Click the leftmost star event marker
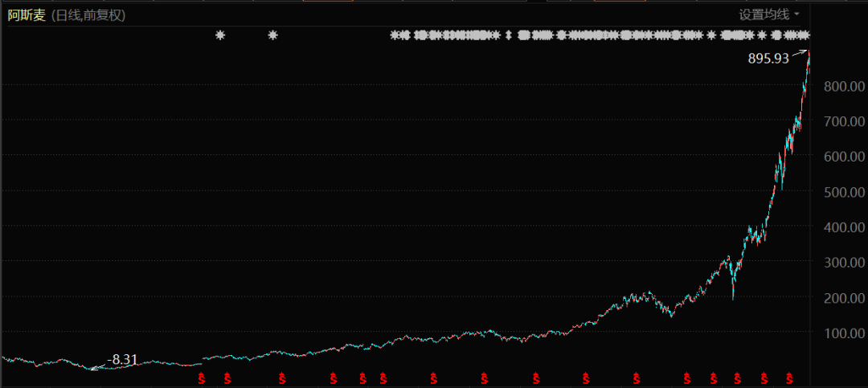868x388 pixels. [x=220, y=35]
